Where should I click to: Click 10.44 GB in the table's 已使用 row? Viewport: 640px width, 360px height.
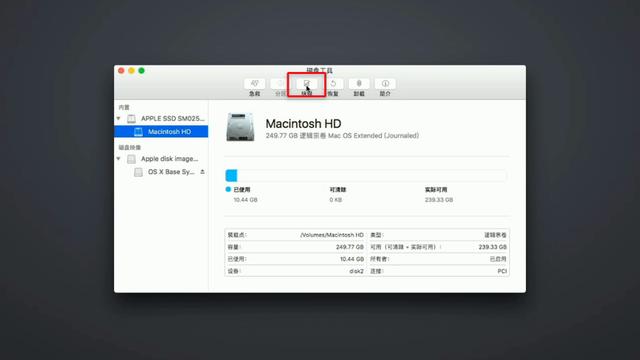pyautogui.click(x=352, y=259)
